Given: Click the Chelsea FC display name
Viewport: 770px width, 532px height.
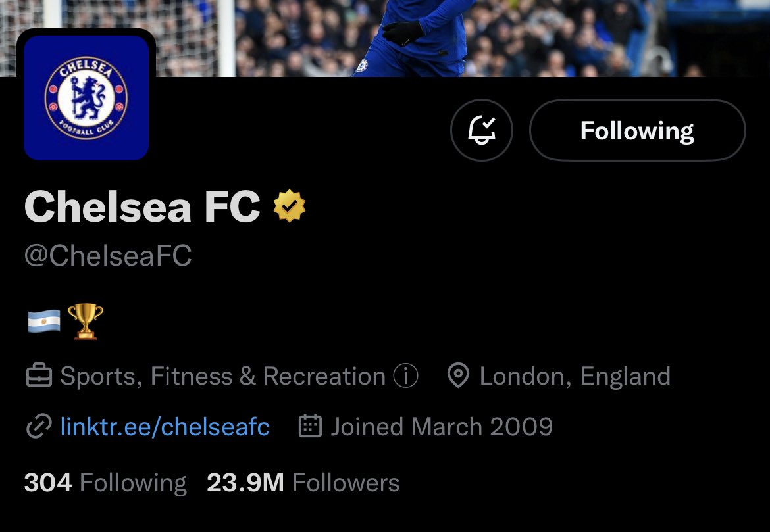Looking at the screenshot, I should 142,206.
